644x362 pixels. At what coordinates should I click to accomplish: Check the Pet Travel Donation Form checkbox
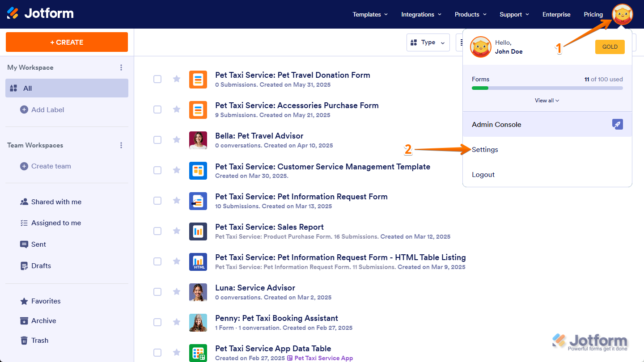(x=157, y=79)
